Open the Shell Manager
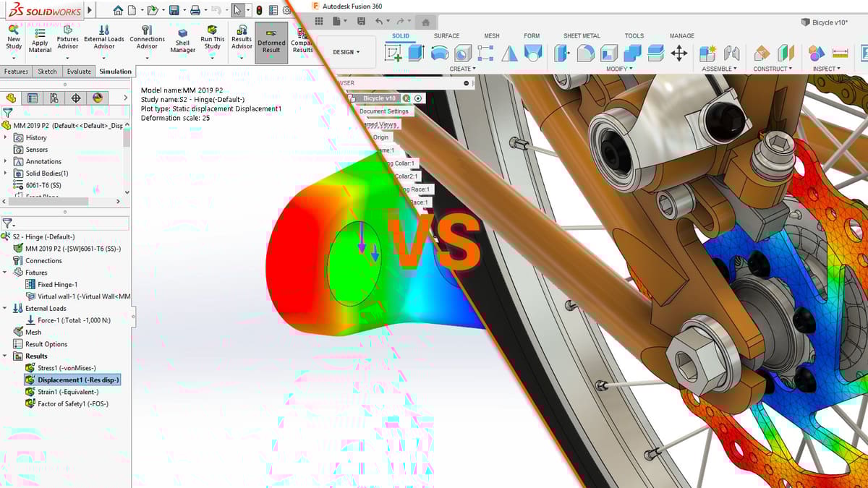 pos(183,40)
